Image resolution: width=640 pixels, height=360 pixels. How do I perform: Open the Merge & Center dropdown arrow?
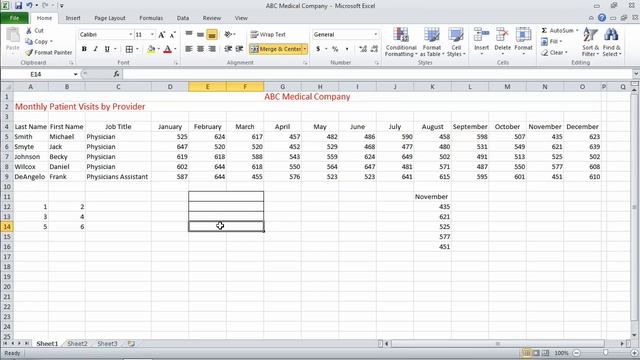point(305,49)
